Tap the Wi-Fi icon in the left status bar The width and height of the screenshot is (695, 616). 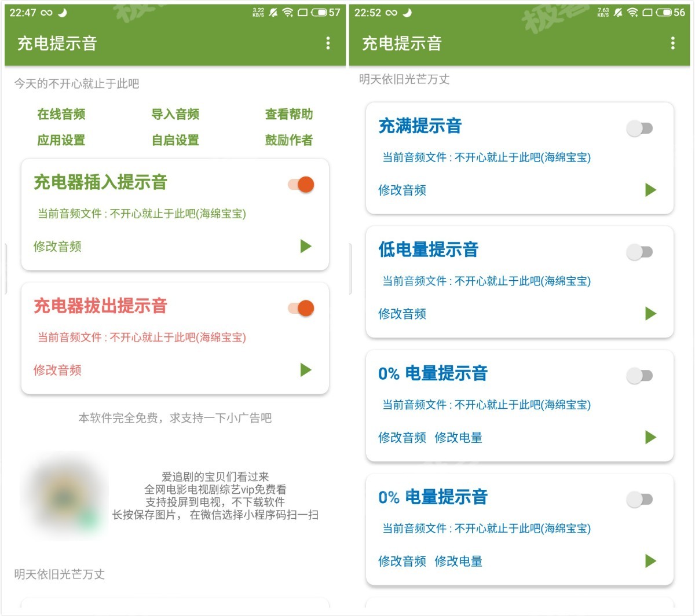pos(288,13)
